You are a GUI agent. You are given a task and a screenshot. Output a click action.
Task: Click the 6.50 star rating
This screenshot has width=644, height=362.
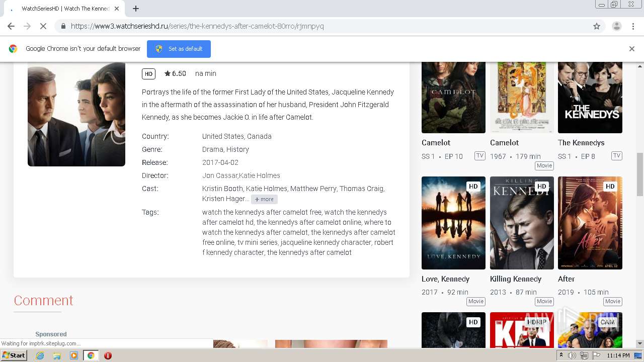tap(175, 73)
